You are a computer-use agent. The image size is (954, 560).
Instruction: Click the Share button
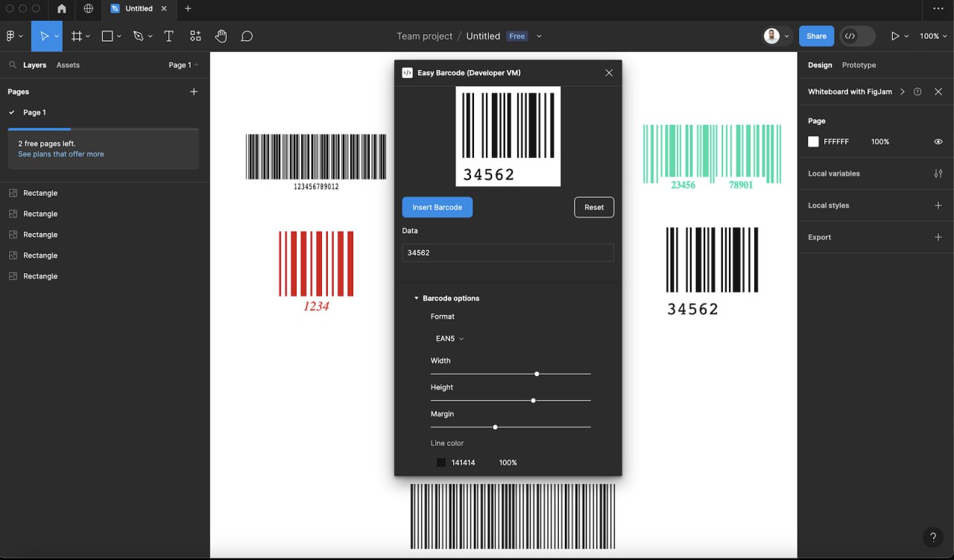816,36
